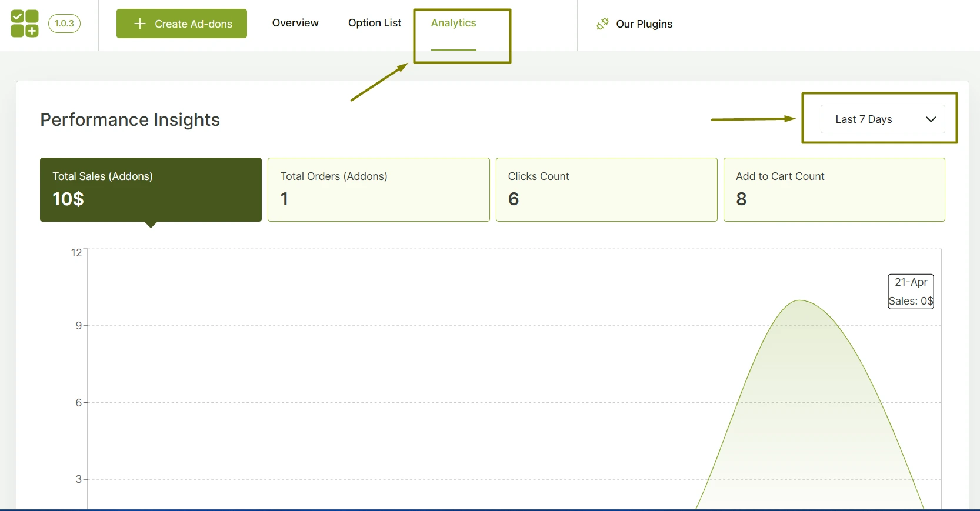Click the 12 label on the chart axis

pyautogui.click(x=76, y=253)
